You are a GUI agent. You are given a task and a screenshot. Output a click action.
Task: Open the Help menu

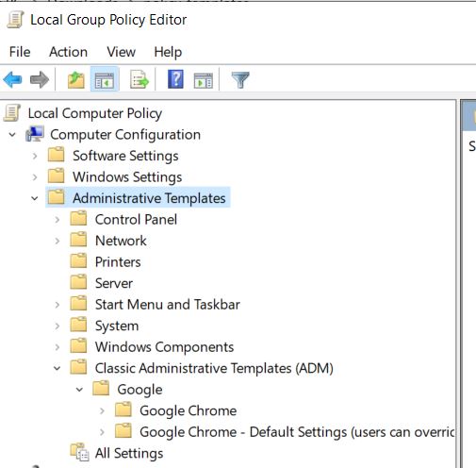coord(168,52)
